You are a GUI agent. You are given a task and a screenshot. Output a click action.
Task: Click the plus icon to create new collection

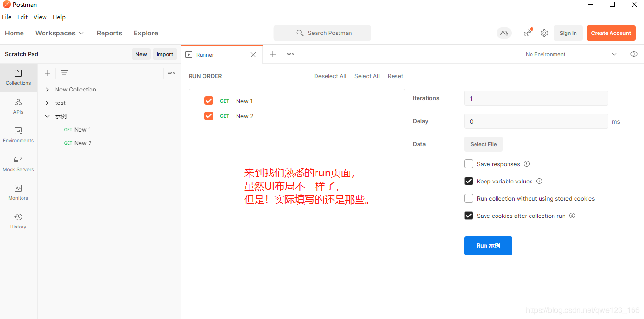(x=47, y=73)
